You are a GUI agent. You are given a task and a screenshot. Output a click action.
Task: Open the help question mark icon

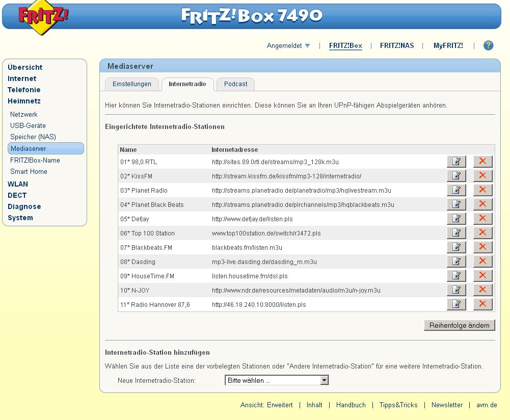coord(488,45)
